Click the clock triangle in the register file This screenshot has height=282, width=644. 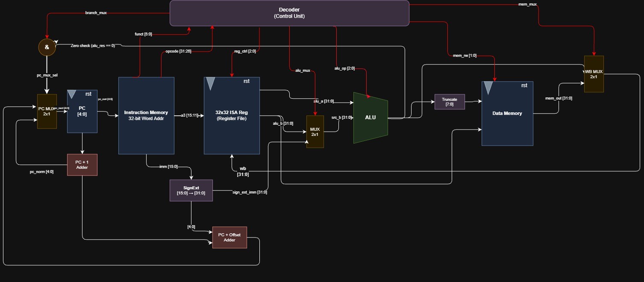click(211, 84)
